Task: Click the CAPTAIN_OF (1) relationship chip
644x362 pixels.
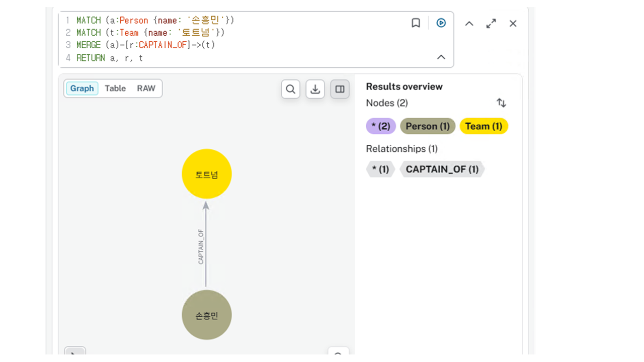Action: click(x=442, y=169)
